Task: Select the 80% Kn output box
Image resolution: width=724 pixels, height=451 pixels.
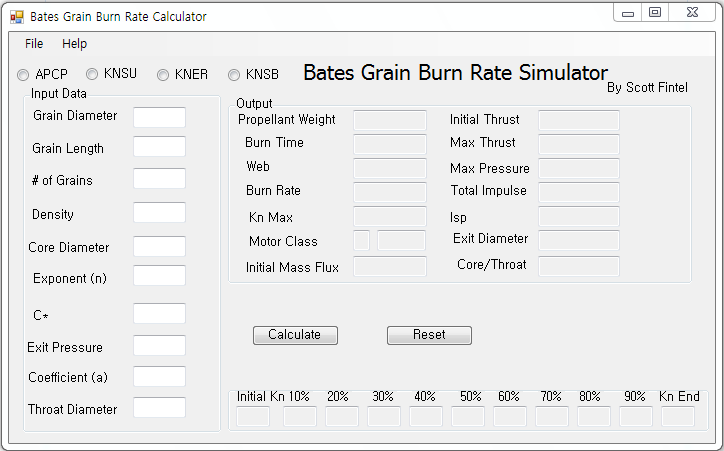Action: [x=594, y=416]
